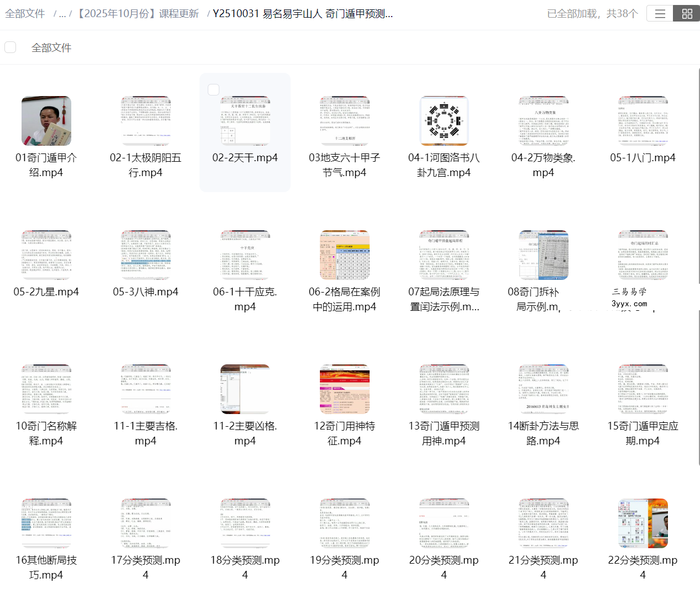Click file name 06-2格局在案例中的运用.mp4

[345, 299]
